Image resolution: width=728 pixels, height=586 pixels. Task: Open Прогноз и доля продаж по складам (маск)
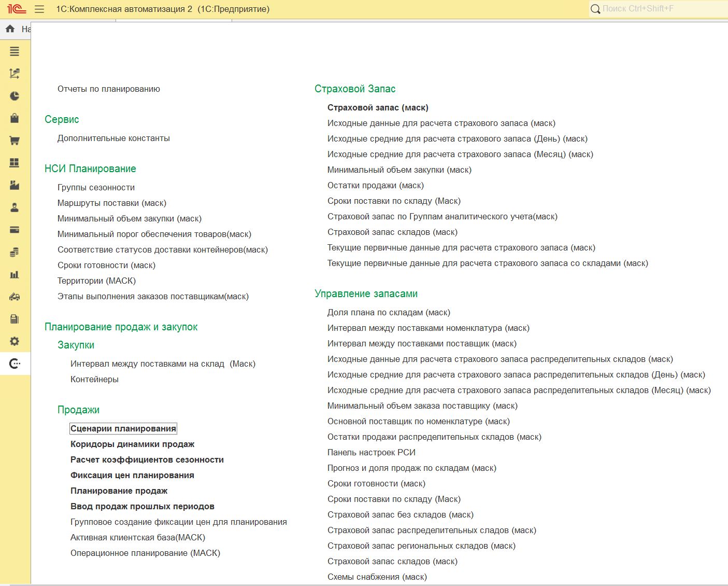(x=412, y=468)
